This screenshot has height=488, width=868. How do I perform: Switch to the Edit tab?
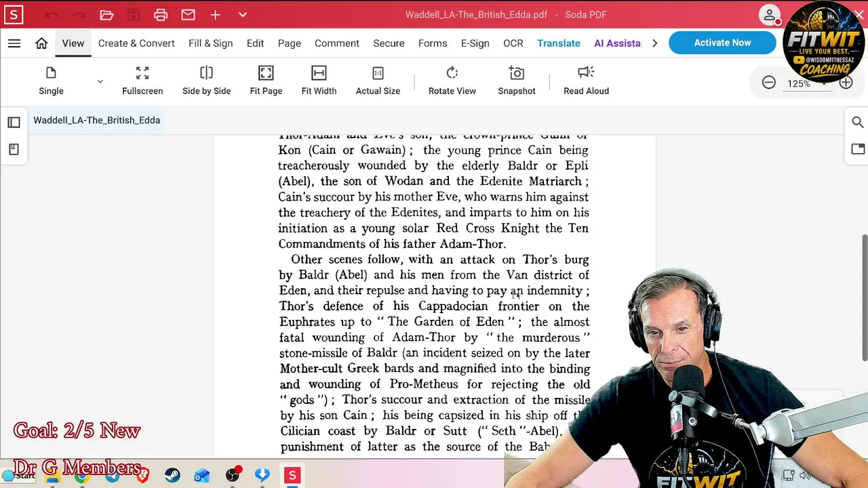[x=255, y=43]
